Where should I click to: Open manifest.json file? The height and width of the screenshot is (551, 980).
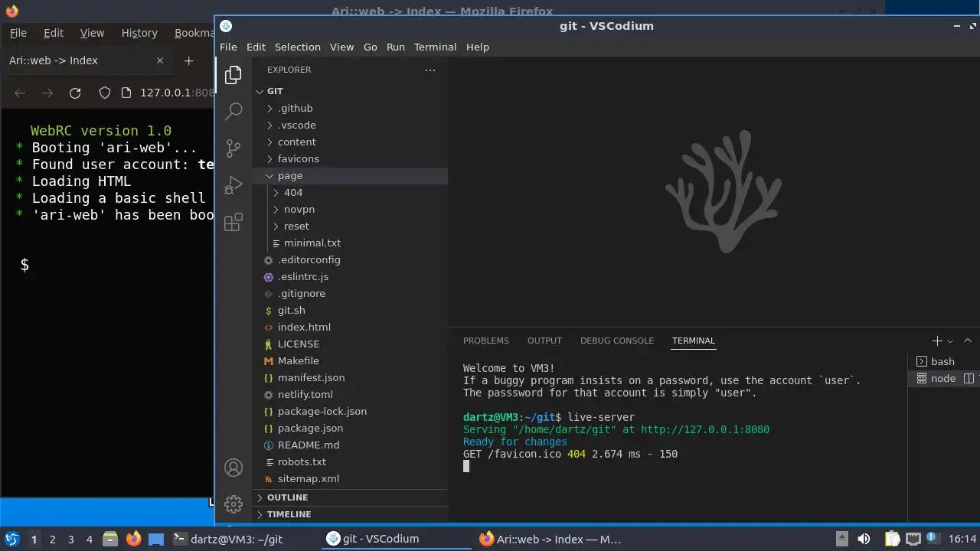tap(350, 378)
